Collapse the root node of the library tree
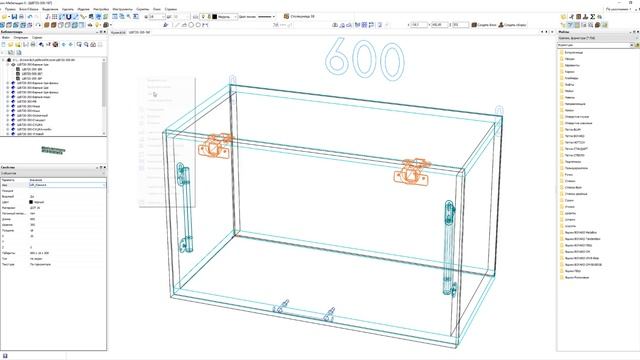Screen dimensions: 640x360 3,60
